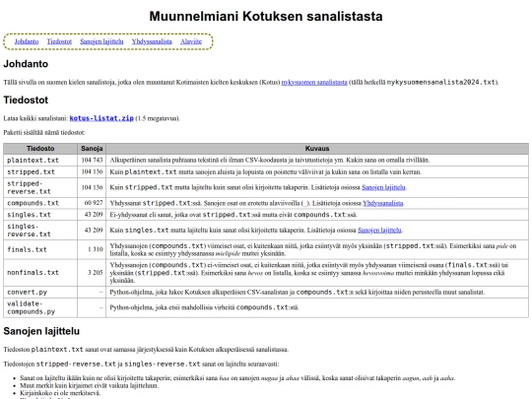
Task: Click the plaintext.txt description starting Alkuperäinen sanalista
Action: click(270, 161)
